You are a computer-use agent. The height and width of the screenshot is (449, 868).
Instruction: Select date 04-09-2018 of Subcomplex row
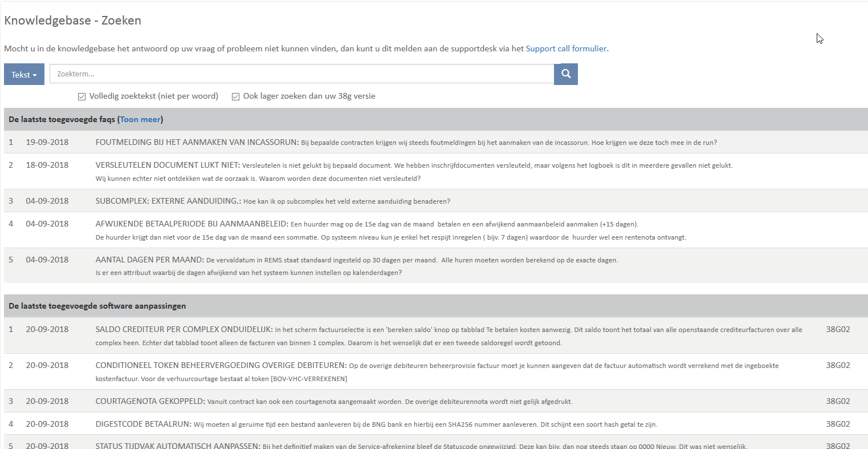point(47,201)
